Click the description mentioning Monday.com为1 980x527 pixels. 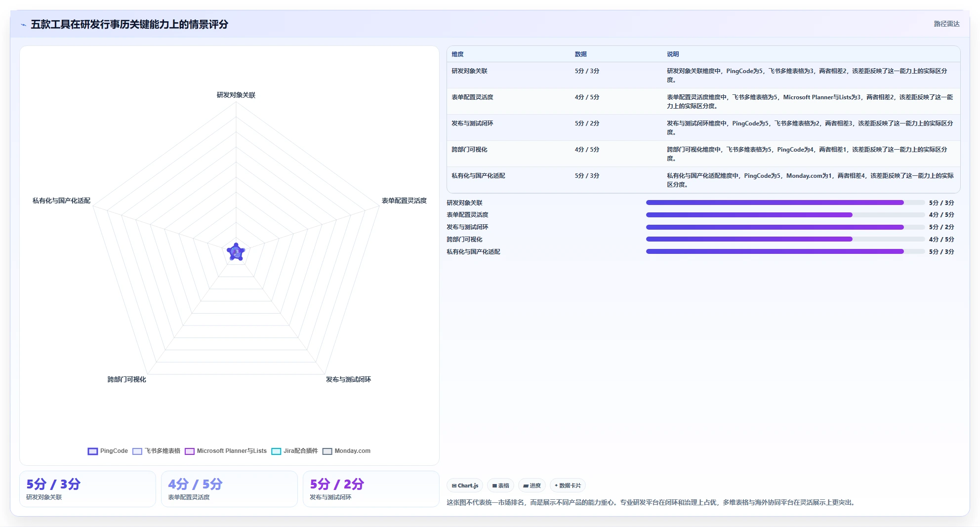[810, 180]
